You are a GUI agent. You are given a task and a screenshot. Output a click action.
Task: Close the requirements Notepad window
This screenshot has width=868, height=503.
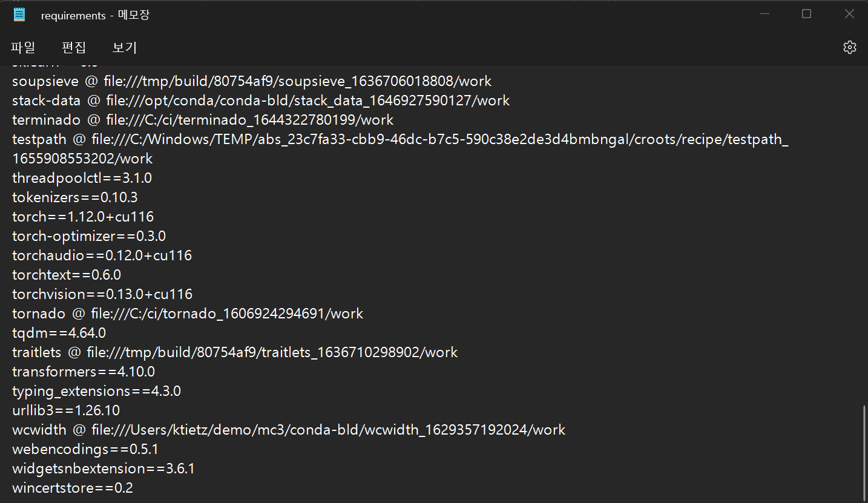(849, 14)
